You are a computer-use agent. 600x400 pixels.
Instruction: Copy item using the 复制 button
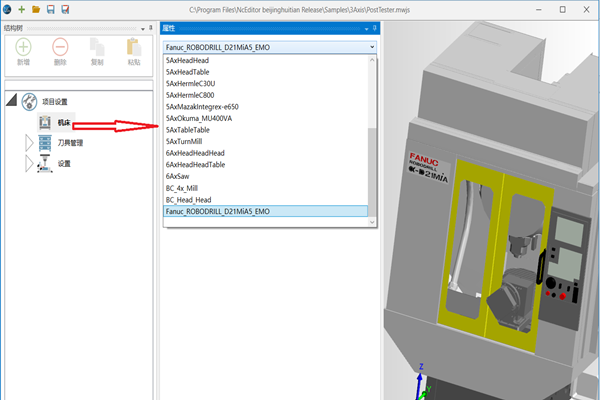[x=97, y=52]
